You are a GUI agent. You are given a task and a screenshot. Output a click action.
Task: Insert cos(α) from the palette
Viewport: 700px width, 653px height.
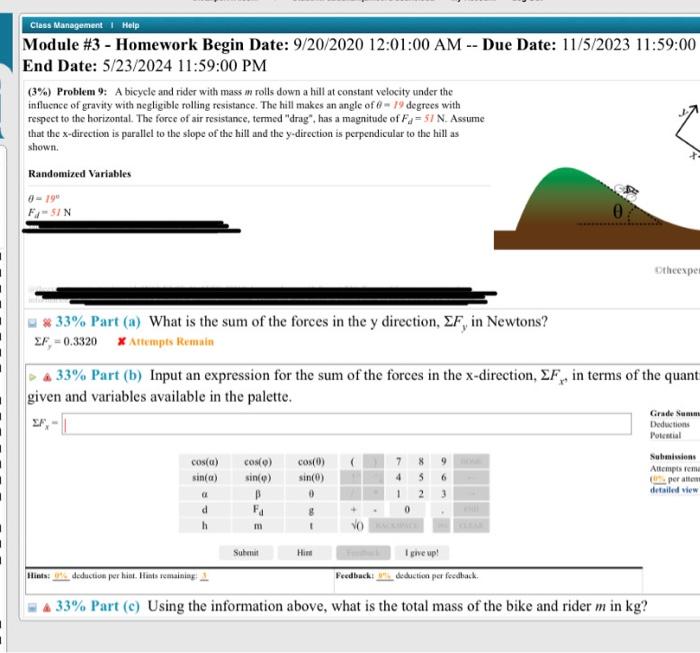point(205,462)
